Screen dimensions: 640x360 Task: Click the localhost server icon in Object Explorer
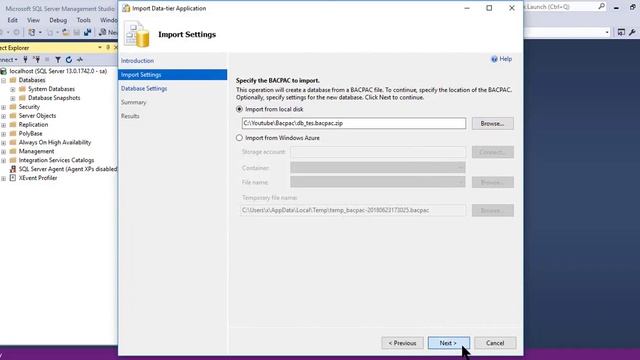[4, 71]
